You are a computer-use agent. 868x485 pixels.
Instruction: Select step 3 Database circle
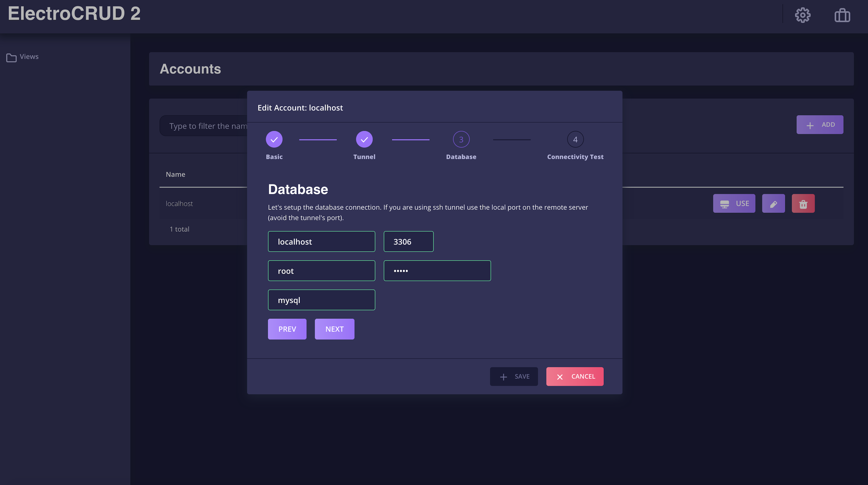[461, 139]
